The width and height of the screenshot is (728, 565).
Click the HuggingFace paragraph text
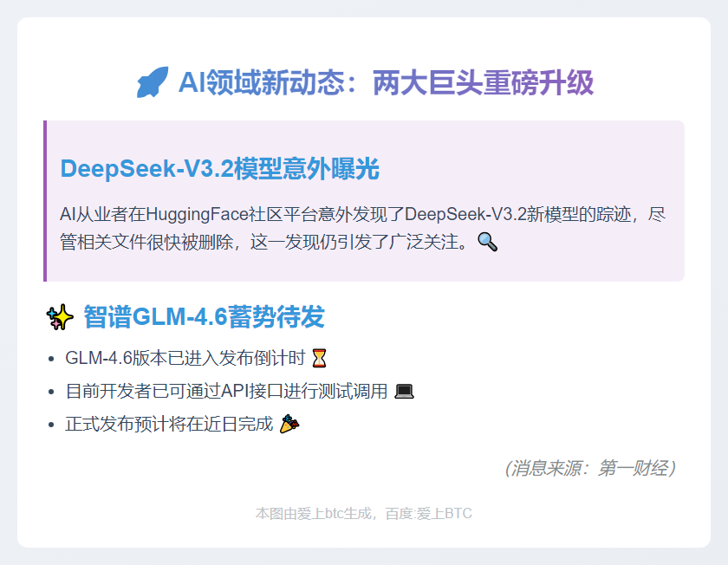click(x=363, y=228)
